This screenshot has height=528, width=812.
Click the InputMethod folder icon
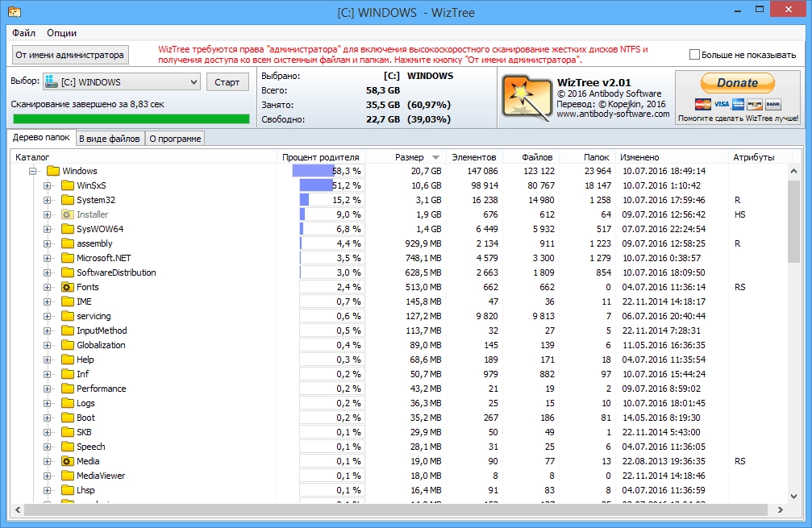(68, 331)
